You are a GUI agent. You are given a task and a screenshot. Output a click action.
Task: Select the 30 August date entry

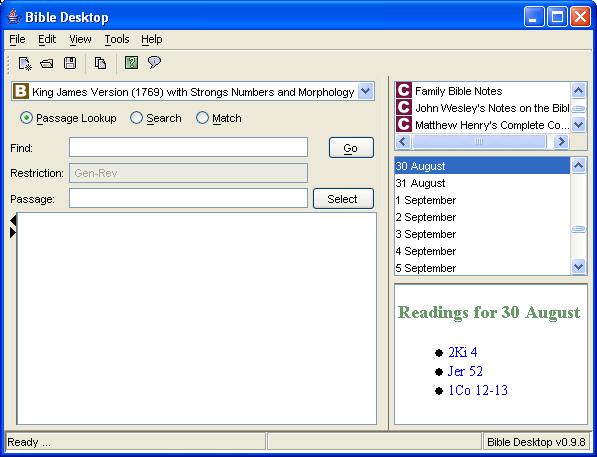[482, 166]
